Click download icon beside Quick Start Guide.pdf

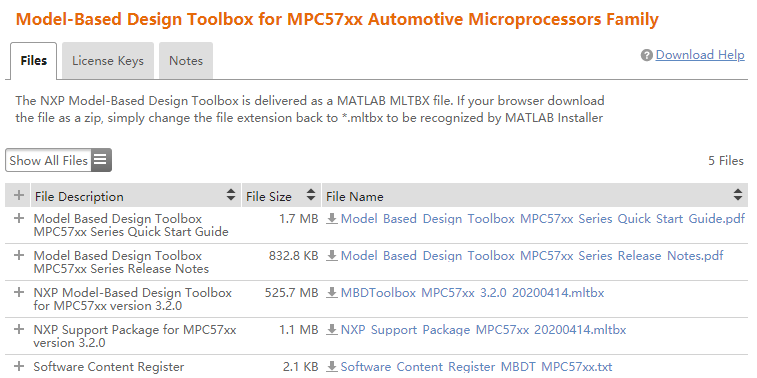(332, 219)
